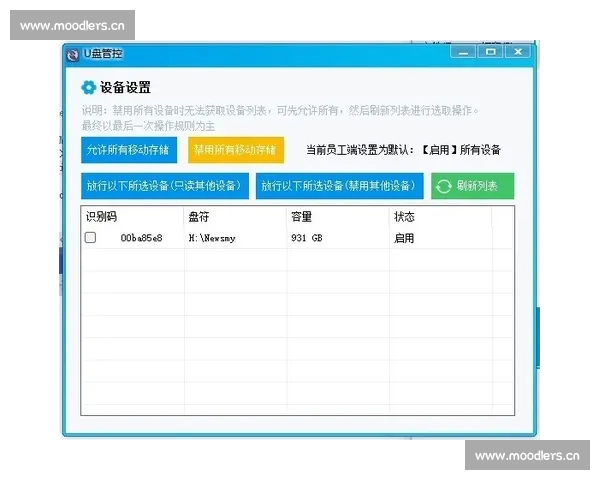Sort by 识别码 column header
600x480 pixels.
point(132,217)
